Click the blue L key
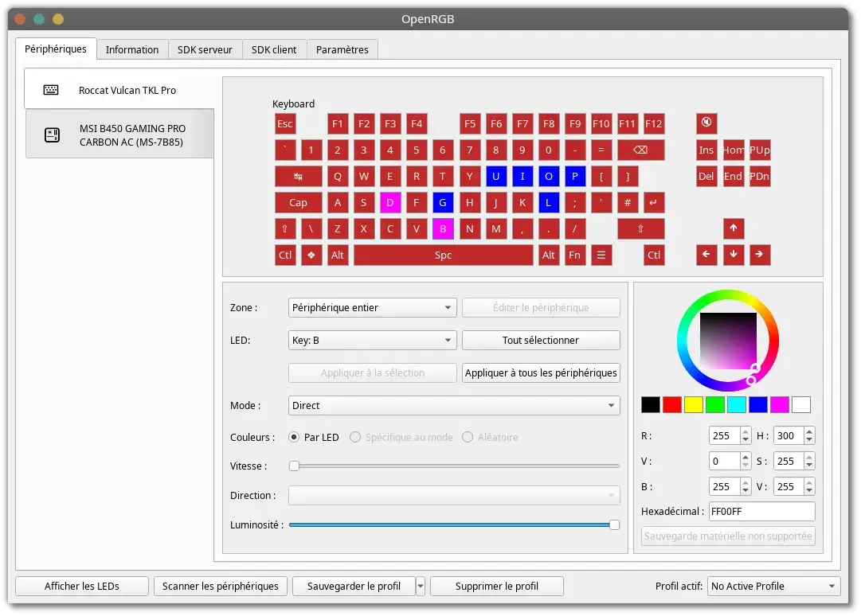The height and width of the screenshot is (616, 861). 548,202
